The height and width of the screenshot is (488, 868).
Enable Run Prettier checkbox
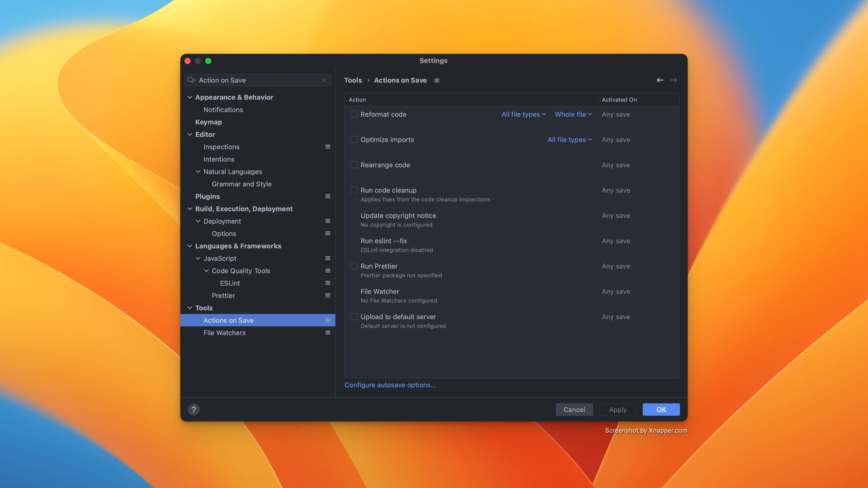[x=354, y=266]
